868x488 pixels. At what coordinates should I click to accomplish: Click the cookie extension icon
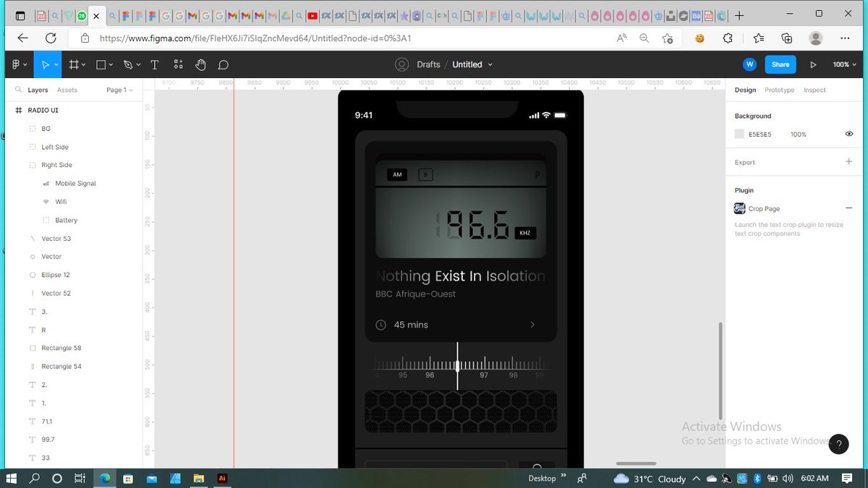(x=699, y=38)
